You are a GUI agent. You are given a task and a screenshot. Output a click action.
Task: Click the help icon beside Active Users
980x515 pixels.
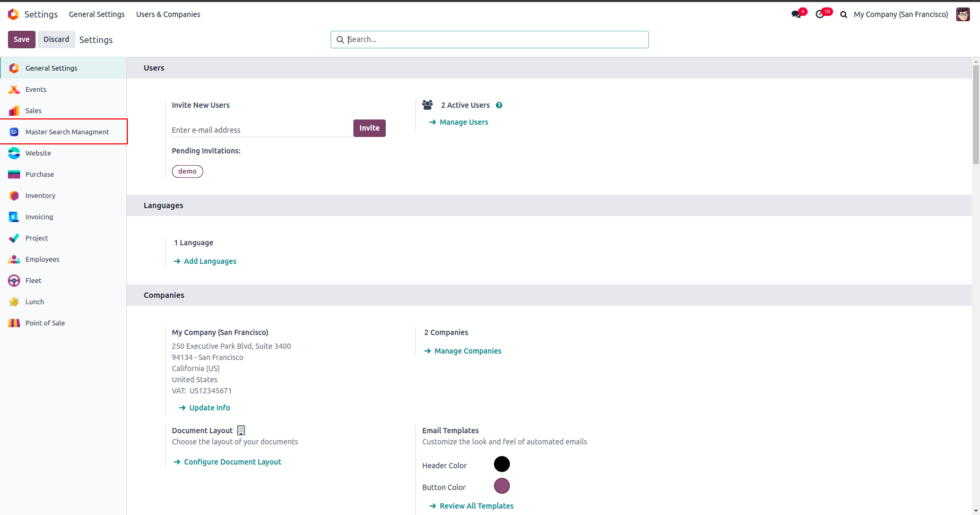pyautogui.click(x=499, y=105)
